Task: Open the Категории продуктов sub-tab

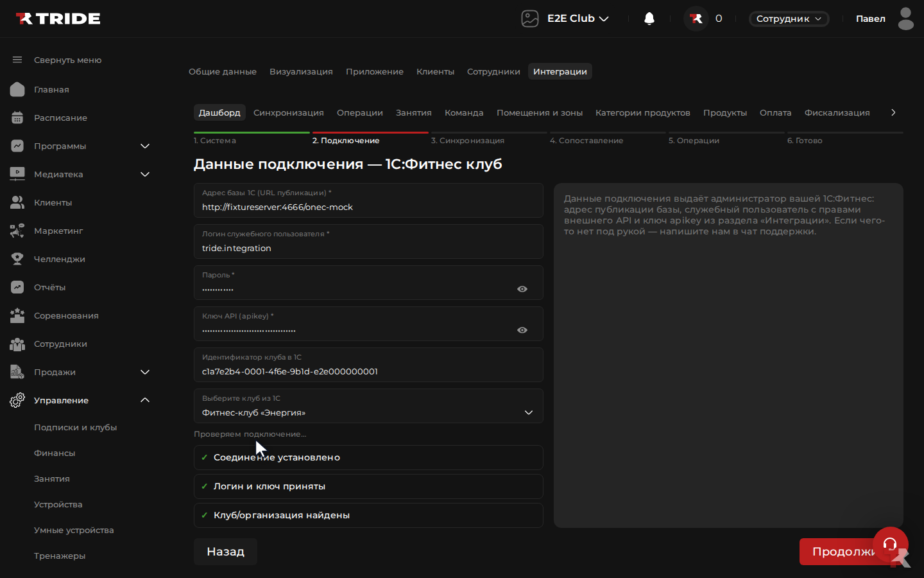Action: click(643, 112)
